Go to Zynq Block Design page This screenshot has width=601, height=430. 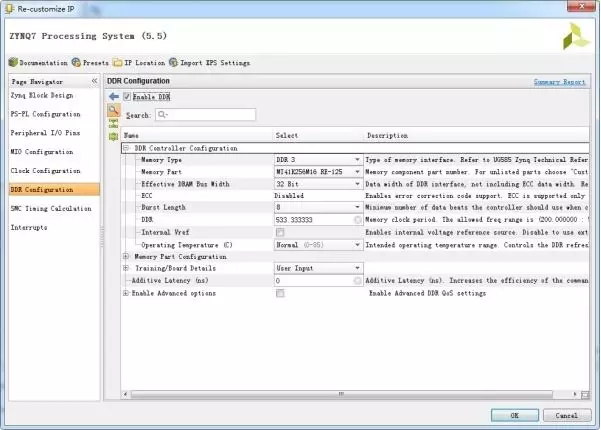42,95
